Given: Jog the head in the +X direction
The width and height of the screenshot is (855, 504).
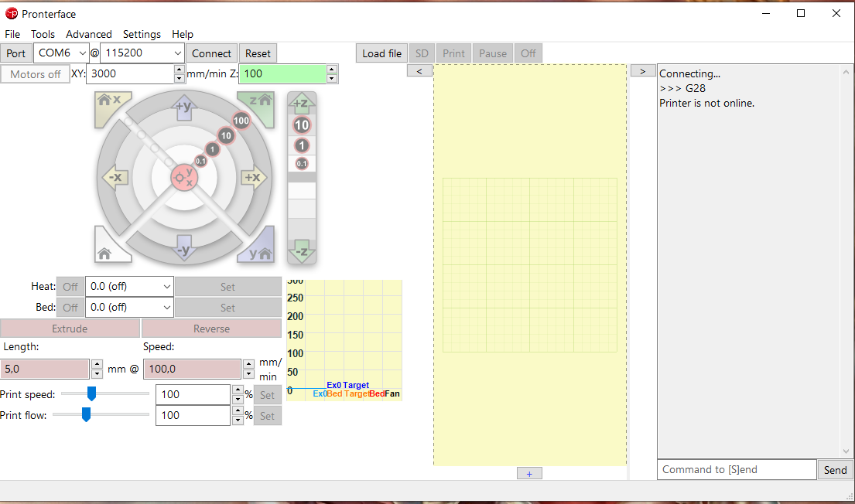Looking at the screenshot, I should click(253, 178).
